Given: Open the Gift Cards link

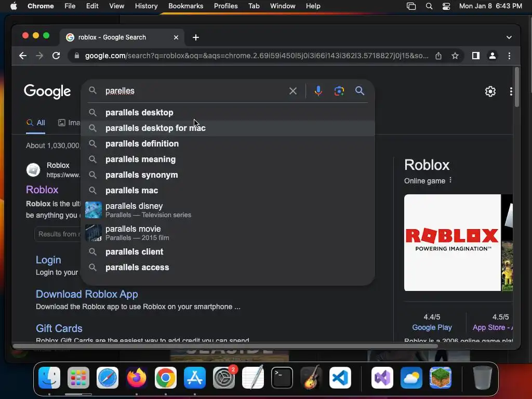Looking at the screenshot, I should tap(59, 328).
